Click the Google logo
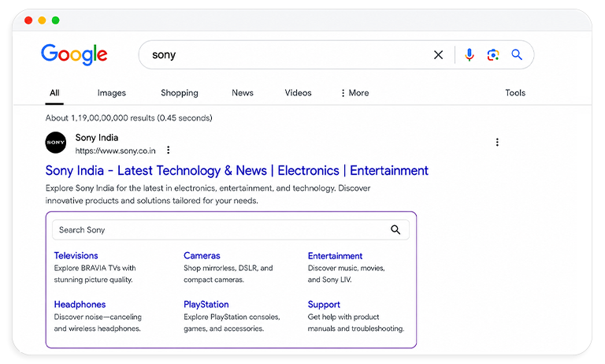605x364 pixels. 74,54
